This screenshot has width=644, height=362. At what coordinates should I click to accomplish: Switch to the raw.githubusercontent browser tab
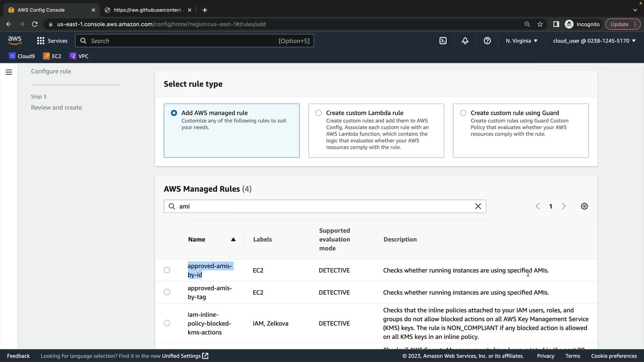(148, 10)
